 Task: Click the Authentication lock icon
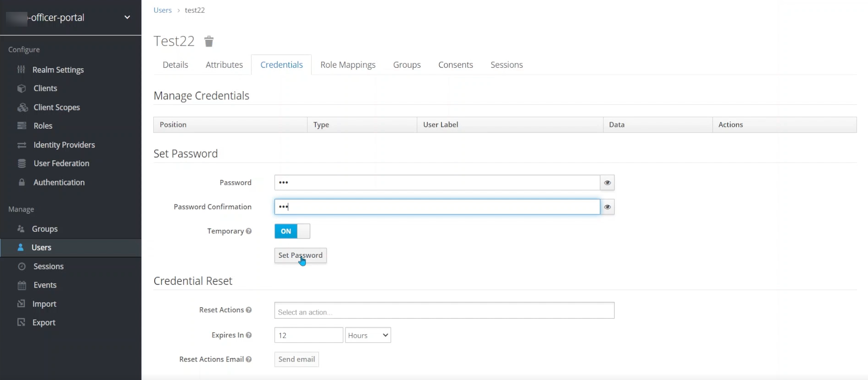coord(22,182)
